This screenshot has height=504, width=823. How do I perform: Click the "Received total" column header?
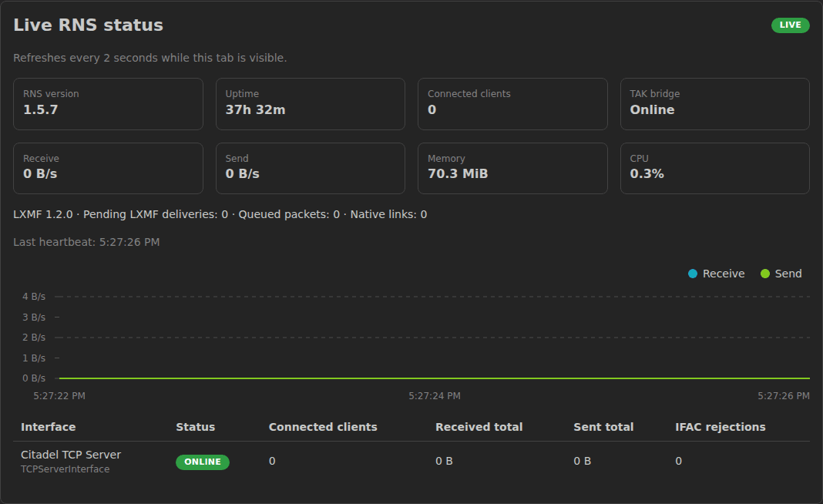479,427
